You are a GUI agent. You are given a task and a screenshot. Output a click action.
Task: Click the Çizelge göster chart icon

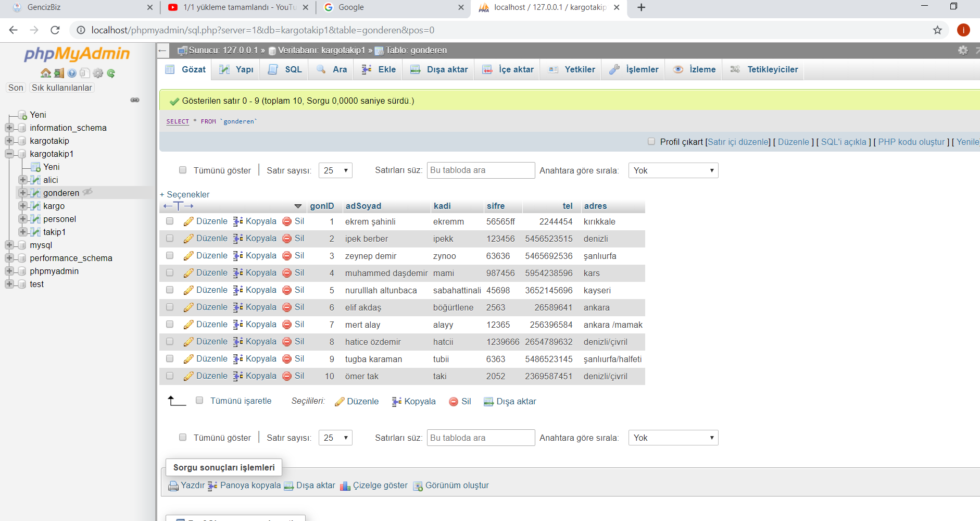pos(345,486)
